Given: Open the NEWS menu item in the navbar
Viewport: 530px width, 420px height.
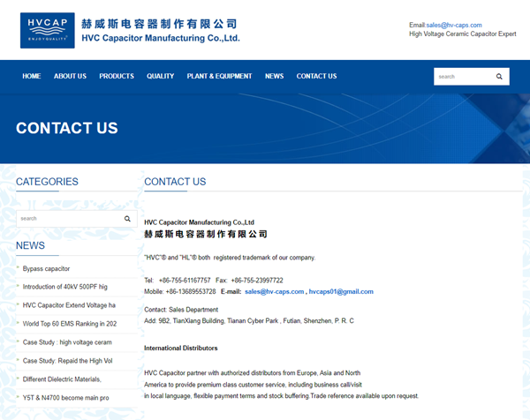Looking at the screenshot, I should click(x=274, y=76).
